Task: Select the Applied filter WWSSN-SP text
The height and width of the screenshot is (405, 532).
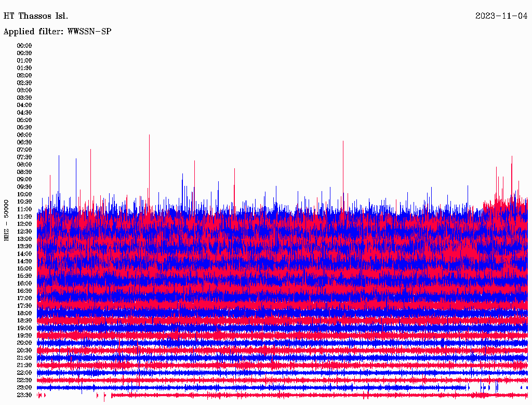Action: pyautogui.click(x=57, y=32)
